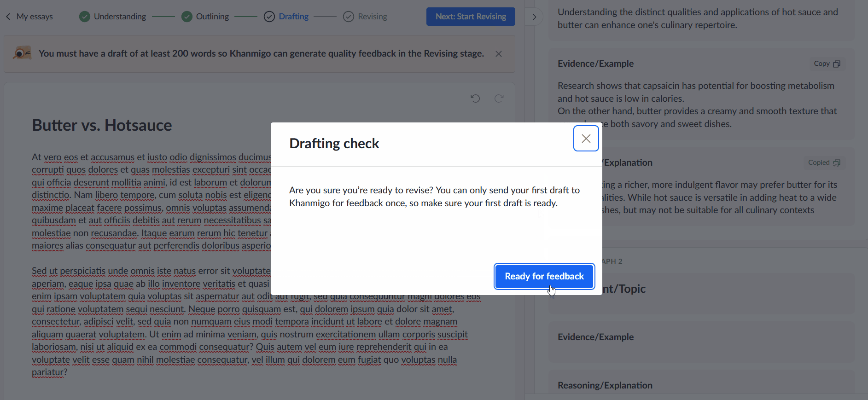Viewport: 868px width, 400px height.
Task: Click the Copied button for Explanation section
Action: pos(824,162)
